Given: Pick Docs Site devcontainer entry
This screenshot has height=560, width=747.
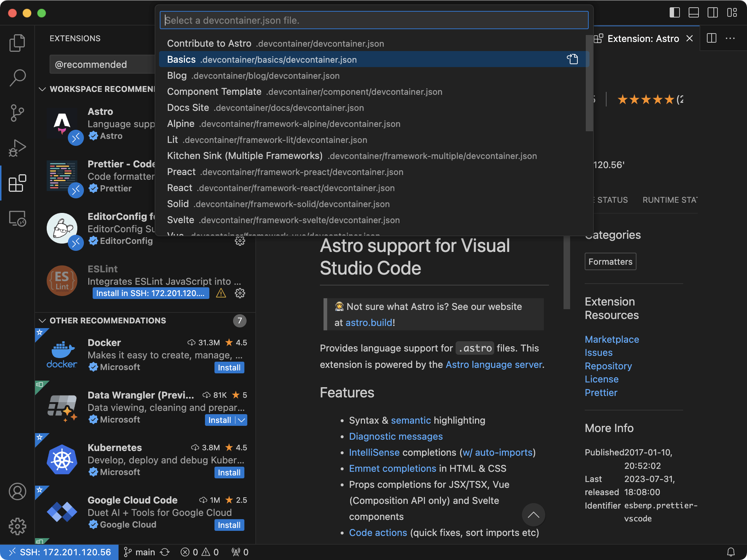Looking at the screenshot, I should 372,108.
